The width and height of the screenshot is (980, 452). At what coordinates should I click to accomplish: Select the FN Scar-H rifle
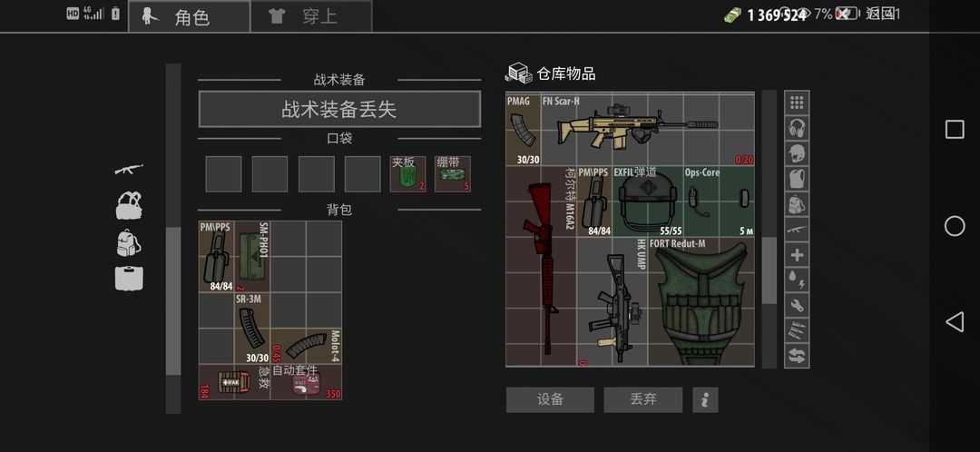pyautogui.click(x=646, y=125)
